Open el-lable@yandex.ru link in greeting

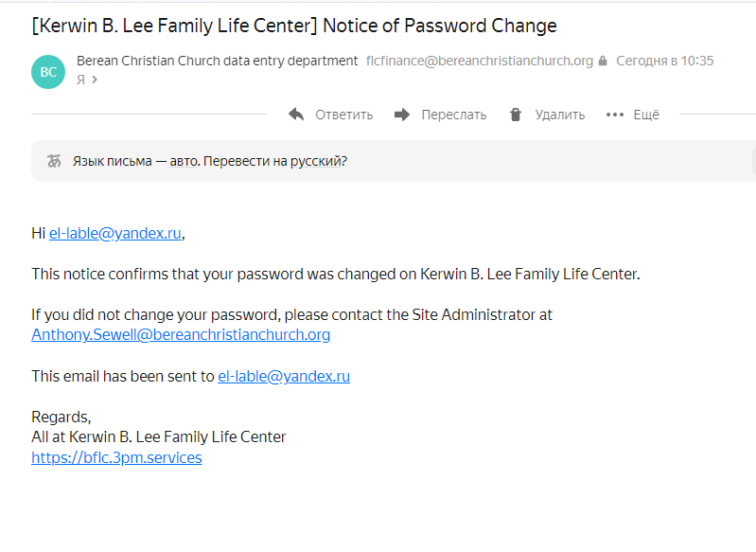coord(115,233)
